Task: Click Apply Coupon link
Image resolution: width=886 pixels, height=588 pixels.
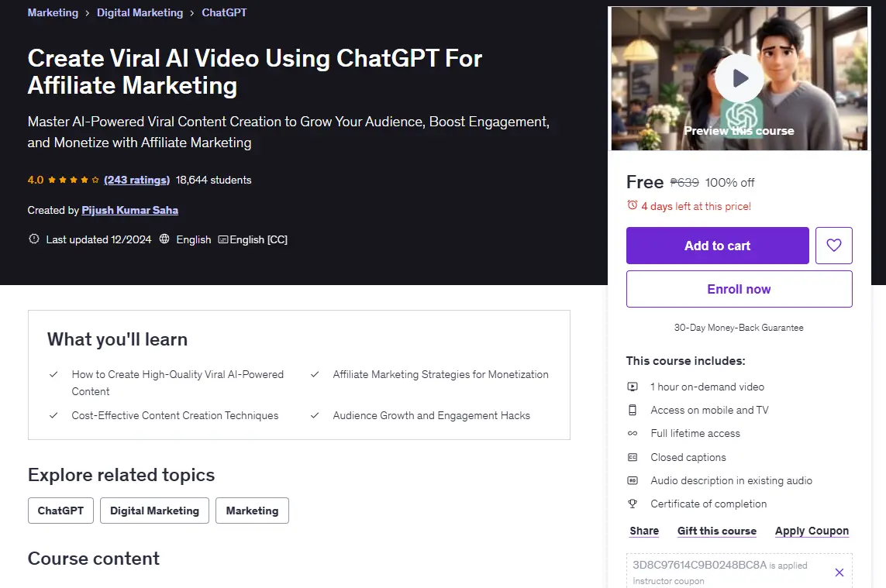Action: click(812, 531)
